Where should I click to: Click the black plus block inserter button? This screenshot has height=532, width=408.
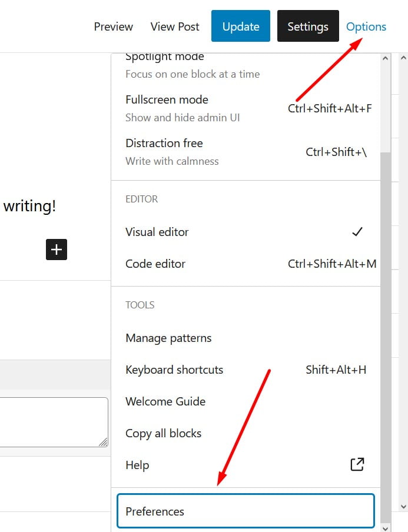coord(57,250)
